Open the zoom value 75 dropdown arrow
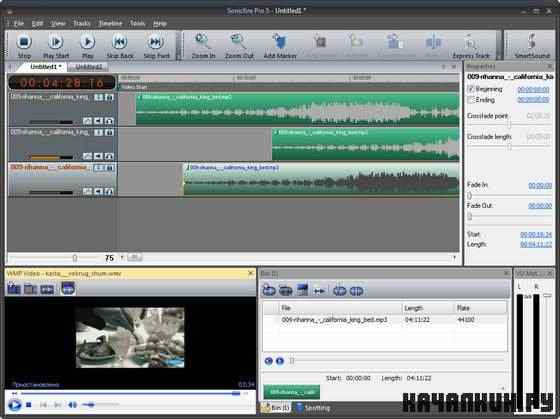560x419 pixels. point(122,258)
